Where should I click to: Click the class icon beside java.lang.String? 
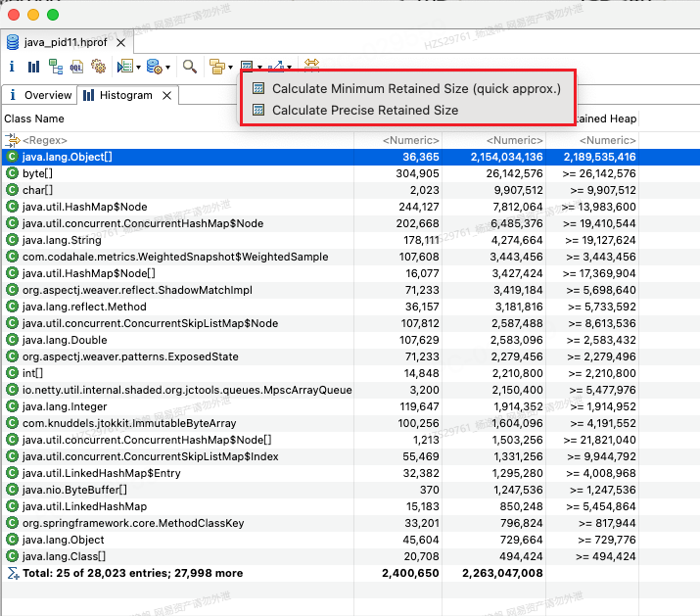point(12,240)
